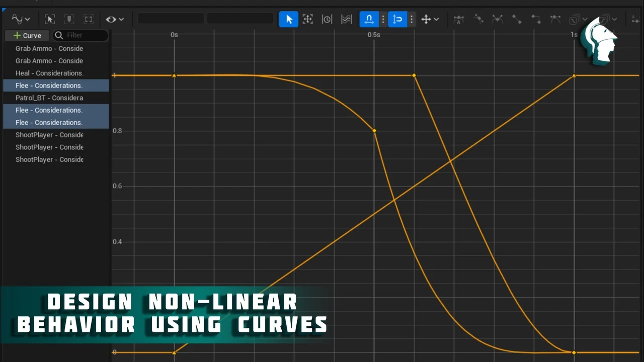Set key interpolation to constant step
The image size is (644, 362).
(x=536, y=20)
